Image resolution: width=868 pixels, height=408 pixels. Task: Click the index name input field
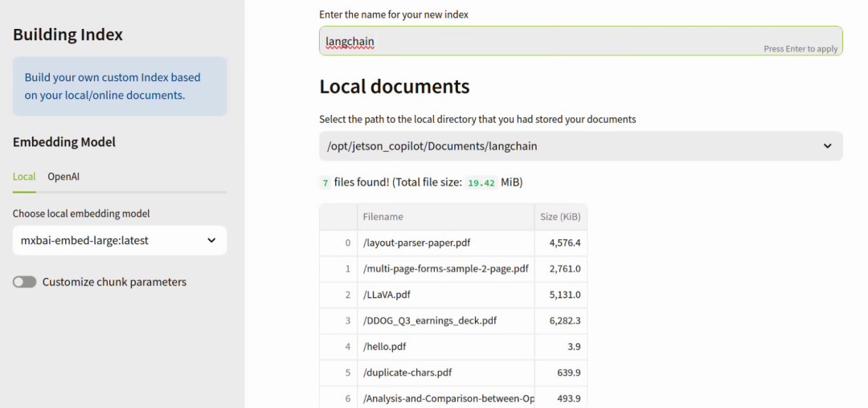point(581,41)
